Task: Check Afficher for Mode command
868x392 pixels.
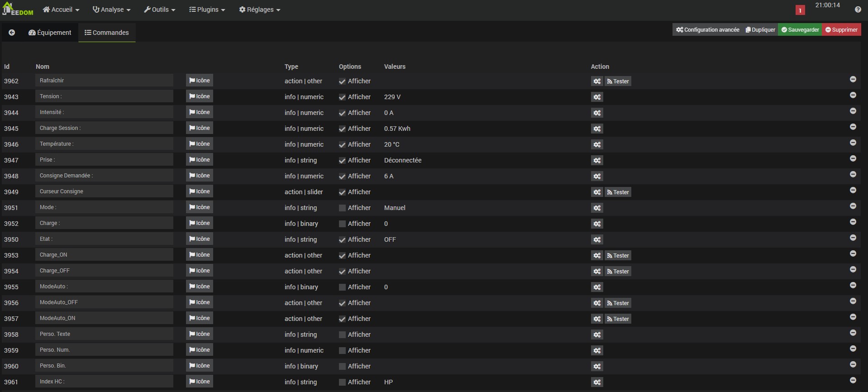Action: (x=342, y=208)
